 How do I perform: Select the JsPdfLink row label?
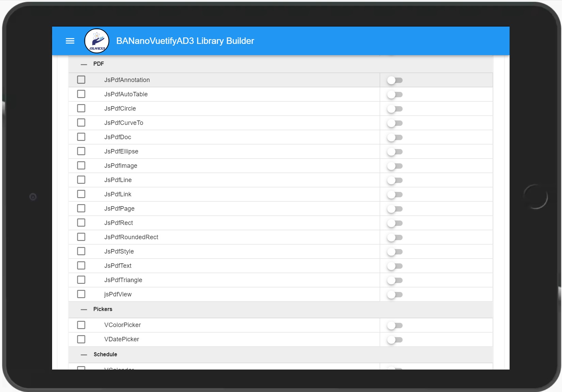[118, 194]
